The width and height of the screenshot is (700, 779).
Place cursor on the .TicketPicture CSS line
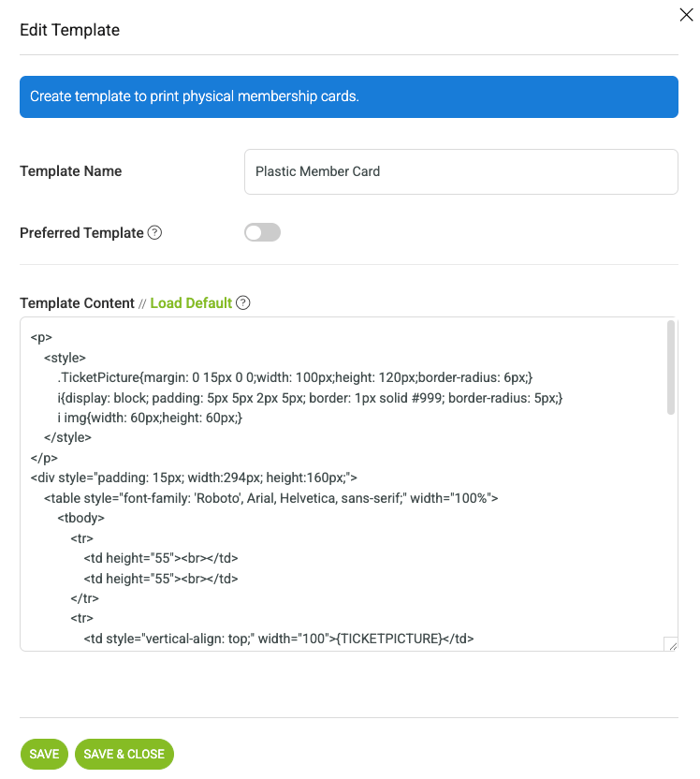295,377
